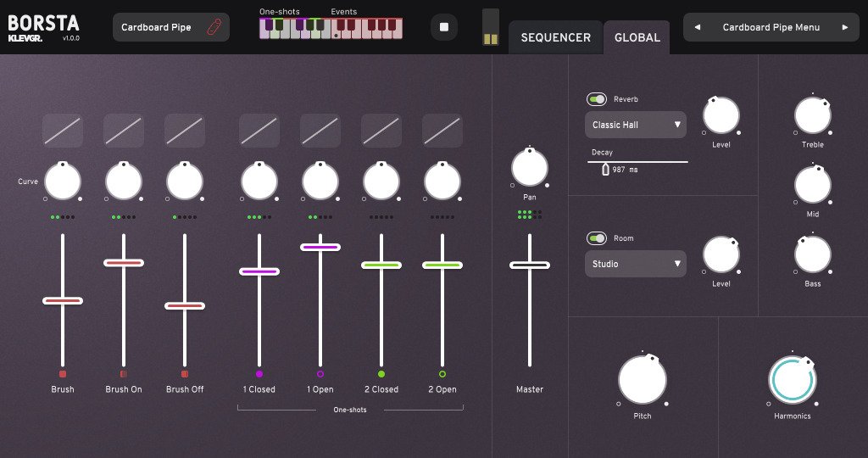Screen dimensions: 868x458
Task: Disable the Reverb switch
Action: 597,99
